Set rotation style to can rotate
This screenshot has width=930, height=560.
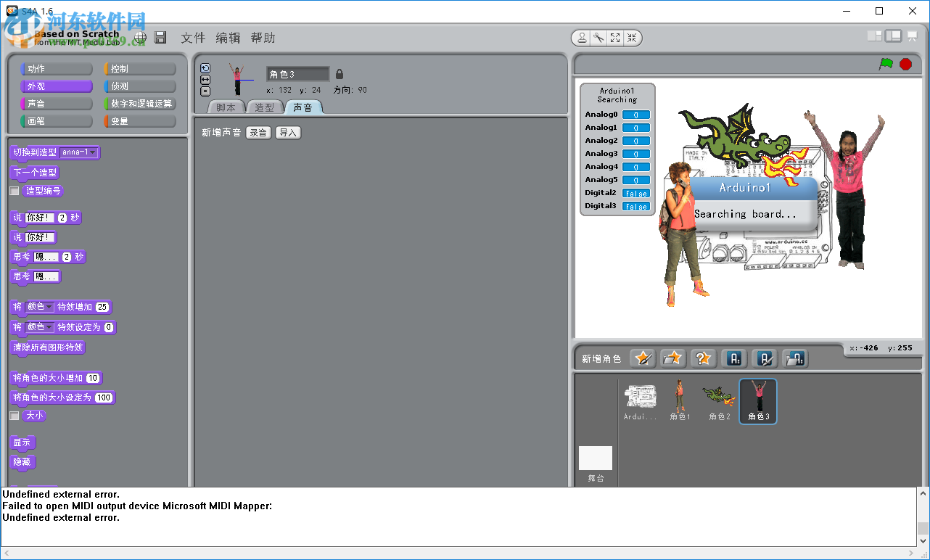205,68
